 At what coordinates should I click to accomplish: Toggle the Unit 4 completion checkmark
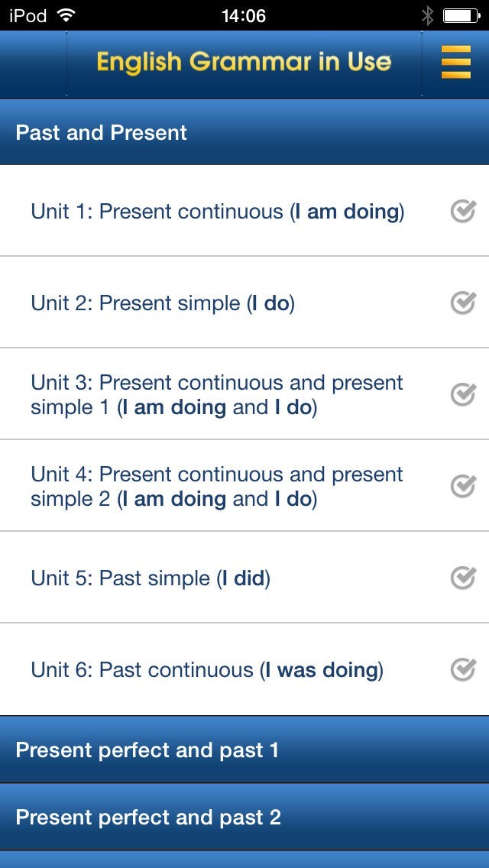point(463,486)
